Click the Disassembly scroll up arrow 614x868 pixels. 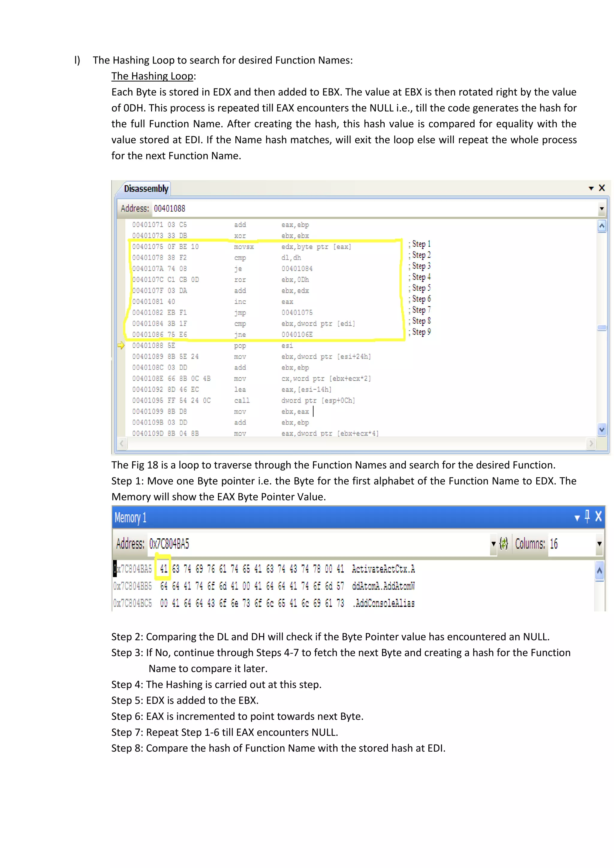(x=601, y=227)
